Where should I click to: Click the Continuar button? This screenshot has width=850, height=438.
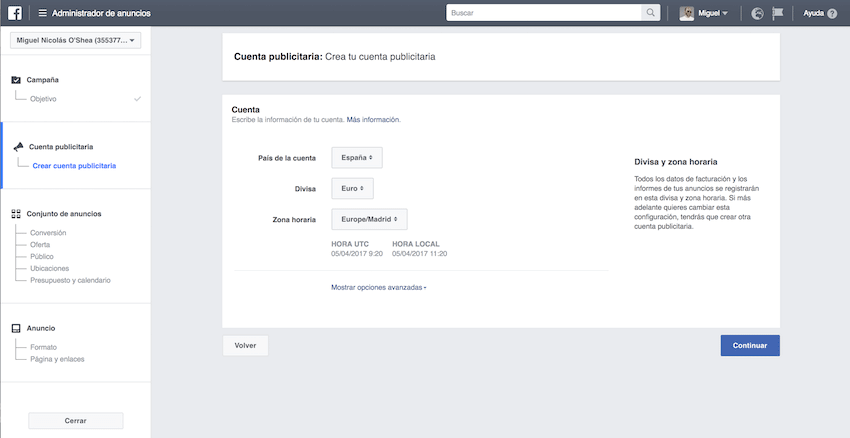coord(750,345)
